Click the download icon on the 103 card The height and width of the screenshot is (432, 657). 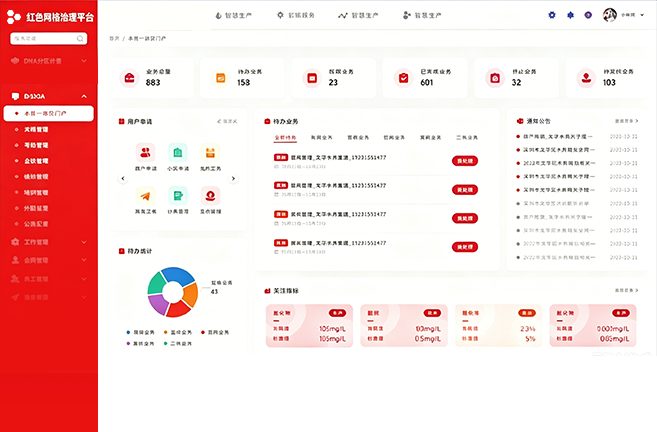tap(586, 78)
